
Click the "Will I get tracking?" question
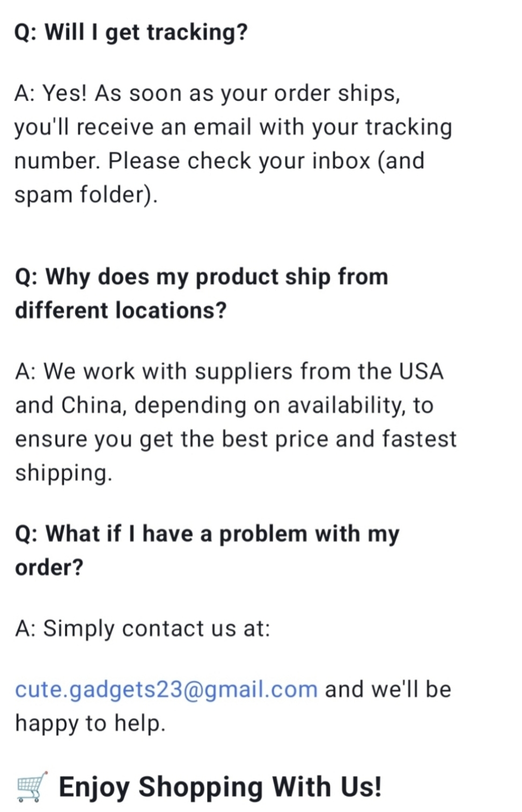click(131, 32)
